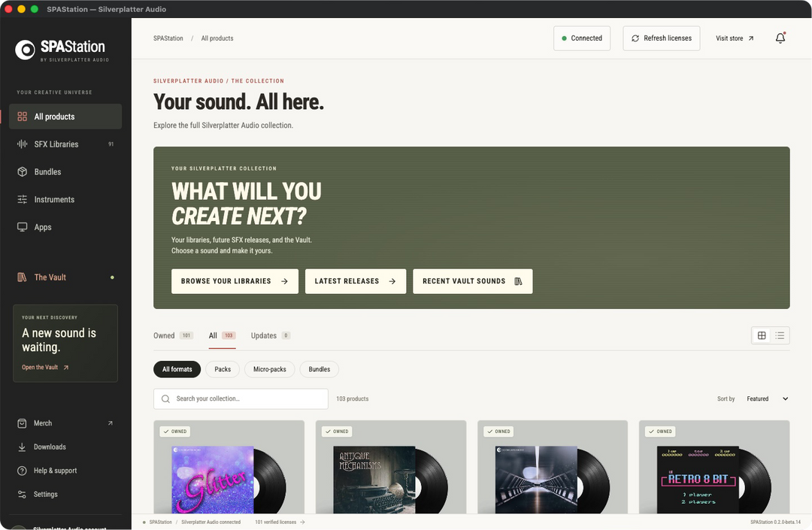Image resolution: width=812 pixels, height=530 pixels.
Task: Select the Packs format filter
Action: (223, 369)
